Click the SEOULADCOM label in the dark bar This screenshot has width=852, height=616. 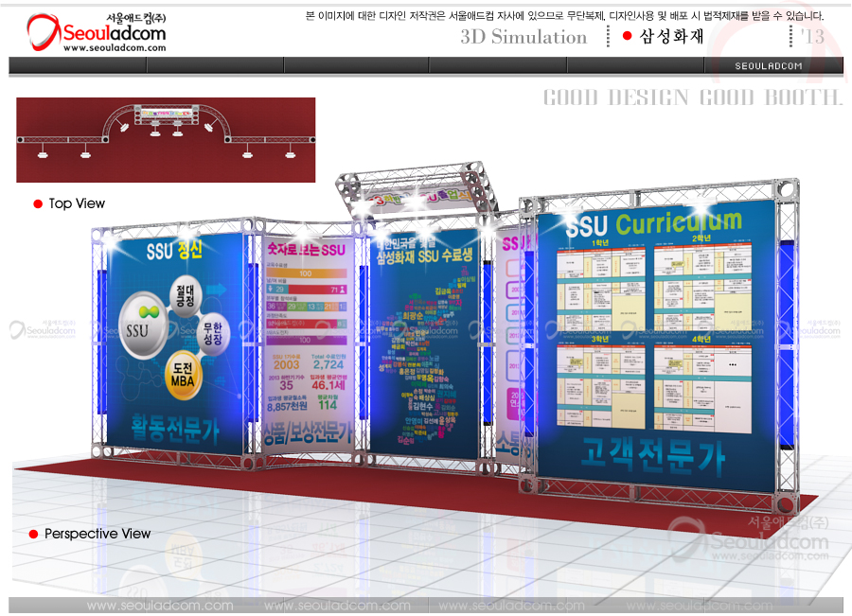(x=769, y=66)
